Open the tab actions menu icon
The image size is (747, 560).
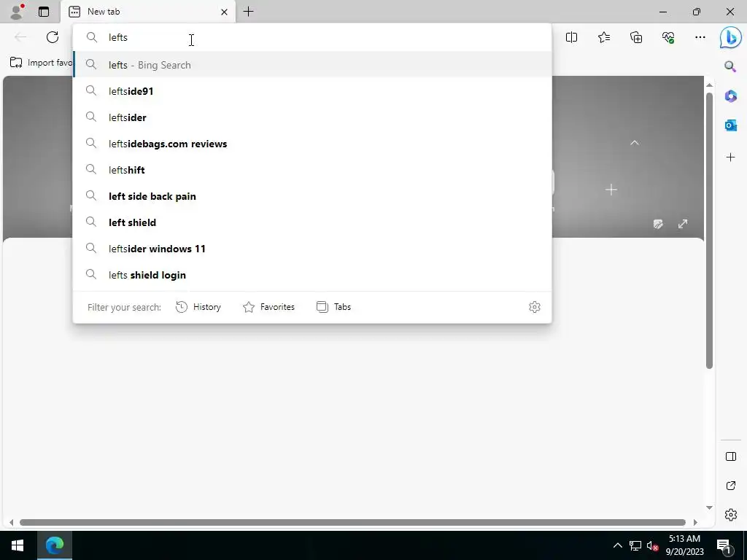(44, 12)
